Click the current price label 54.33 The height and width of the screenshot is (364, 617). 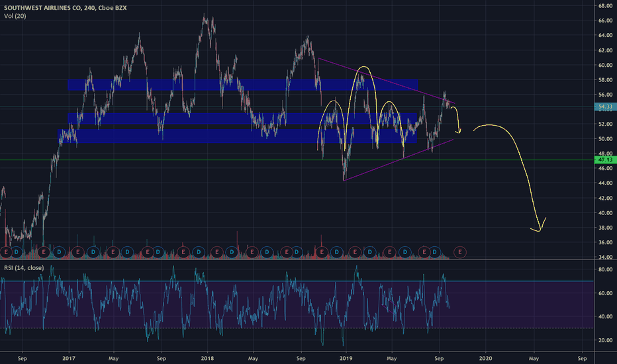click(x=605, y=107)
